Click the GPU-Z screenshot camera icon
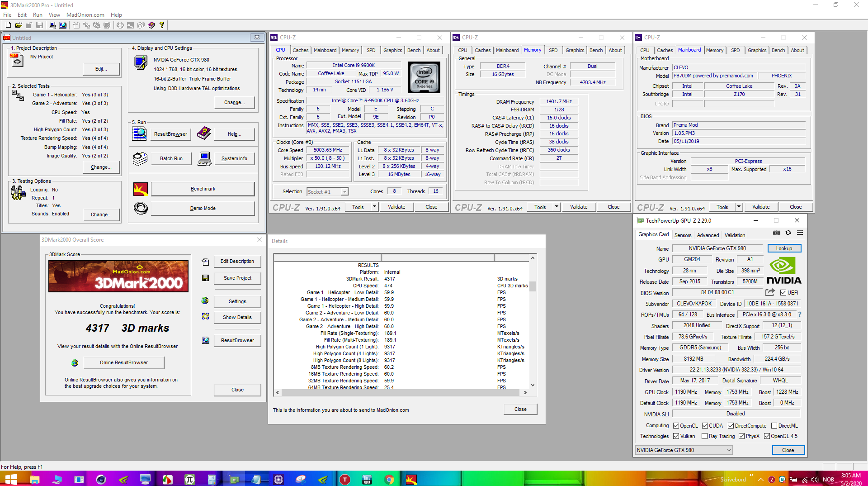The image size is (868, 486). click(777, 233)
